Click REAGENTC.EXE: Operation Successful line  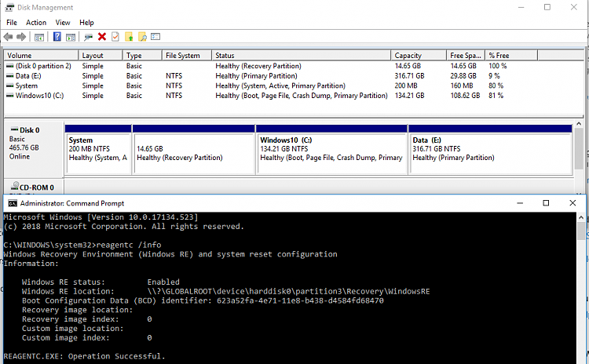click(84, 356)
